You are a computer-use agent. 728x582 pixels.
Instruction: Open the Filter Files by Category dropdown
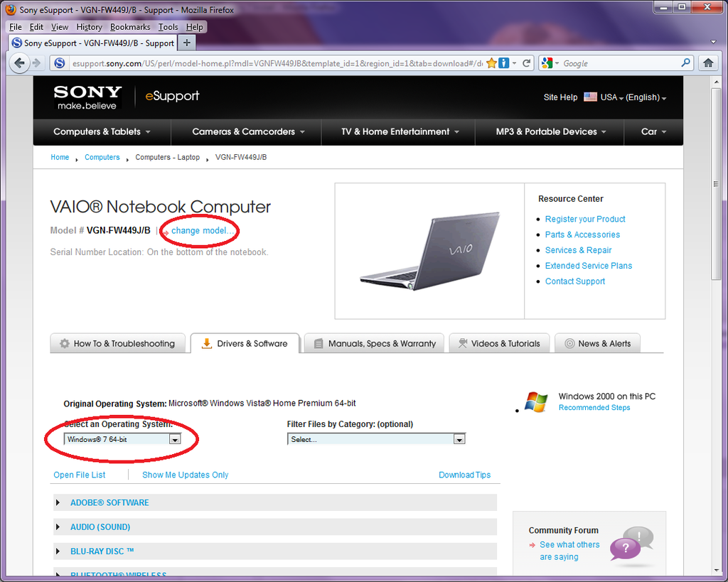(376, 439)
